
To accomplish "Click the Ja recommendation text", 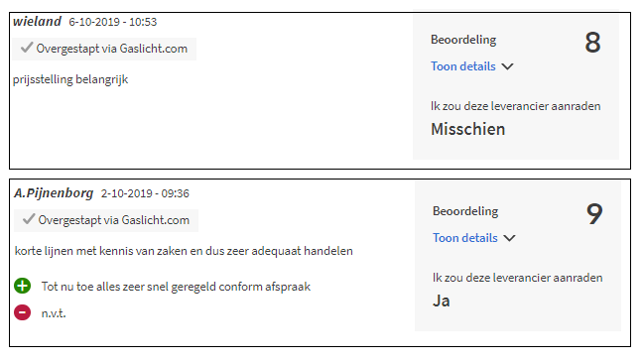I will coord(442,301).
